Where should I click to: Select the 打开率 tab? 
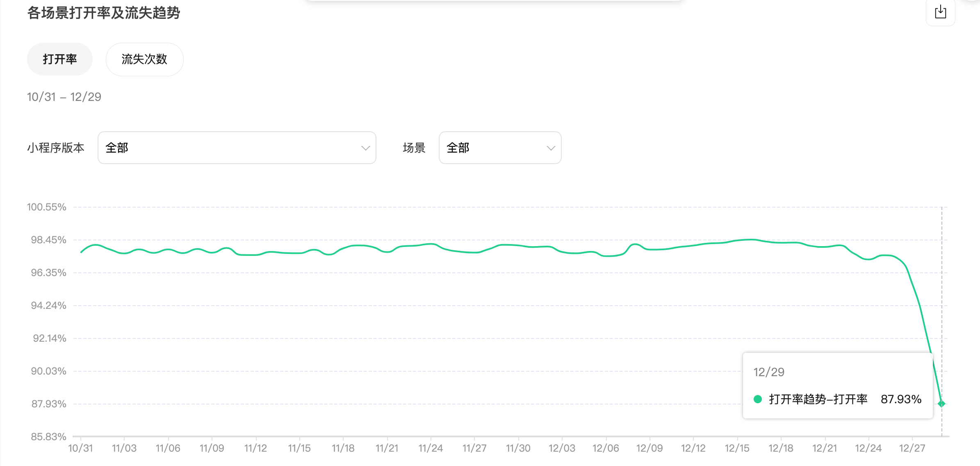(60, 59)
